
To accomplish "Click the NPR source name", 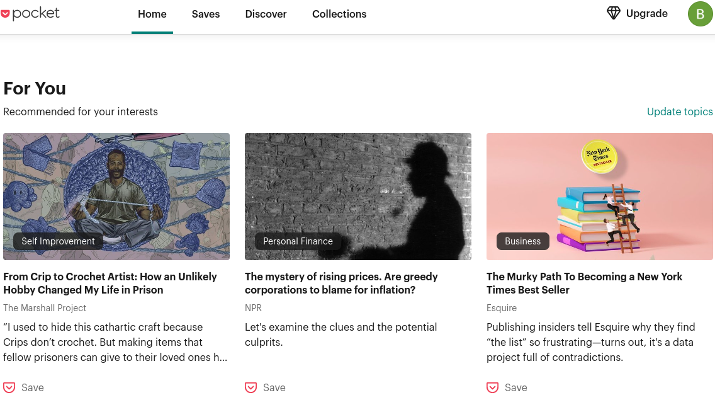I will pos(253,308).
